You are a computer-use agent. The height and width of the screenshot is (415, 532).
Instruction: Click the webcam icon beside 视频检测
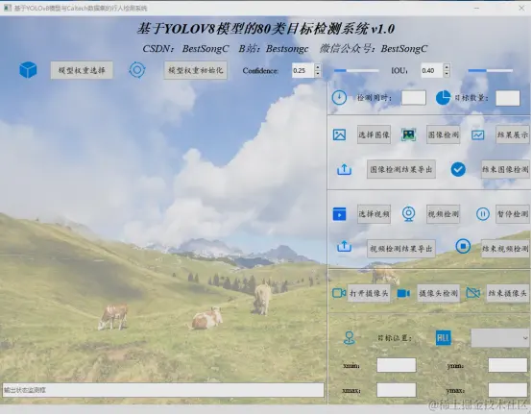pos(409,214)
